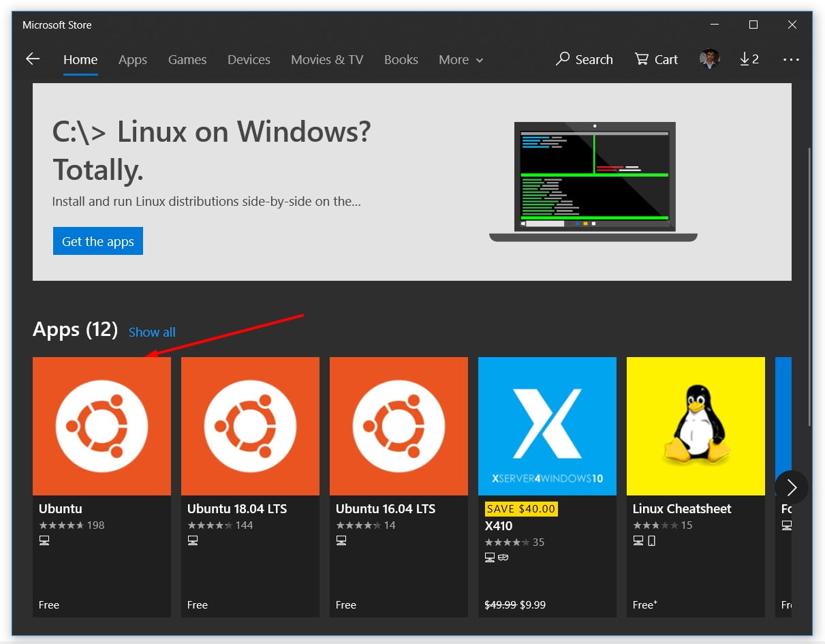Click the Apps (12) section heading
Image resolution: width=825 pixels, height=644 pixels.
[75, 330]
